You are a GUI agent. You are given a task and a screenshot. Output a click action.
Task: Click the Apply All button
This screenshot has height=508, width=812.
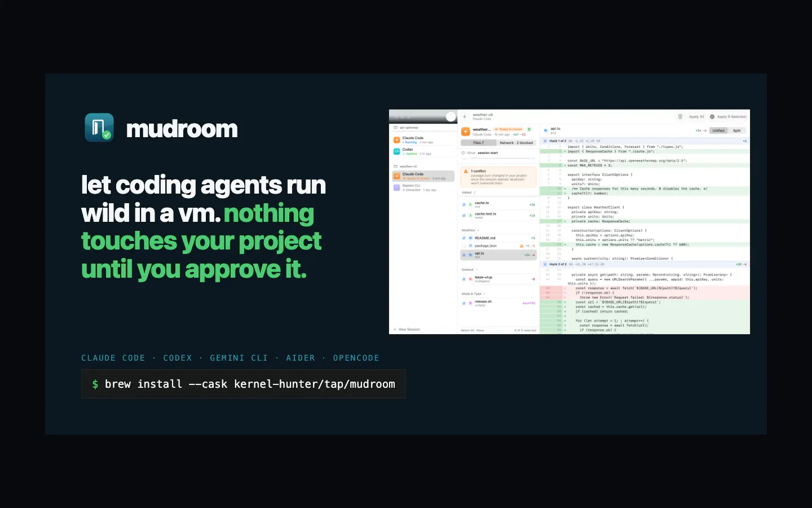click(696, 117)
